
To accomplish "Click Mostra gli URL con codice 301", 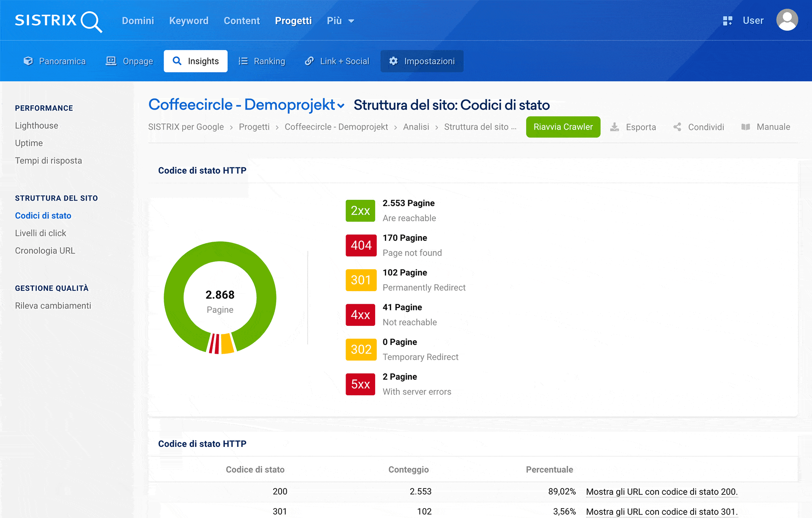I will click(662, 512).
